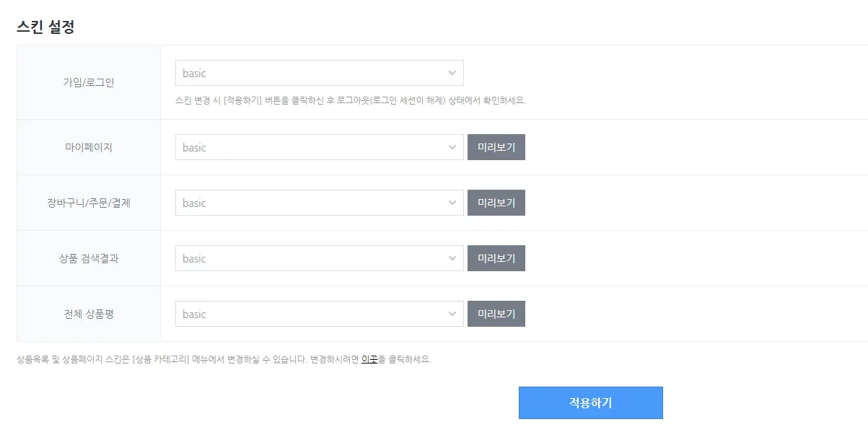Click the chevron arrow in 가입/로그인 skin selector
Viewport: 868px width, 427px height.
(x=452, y=73)
